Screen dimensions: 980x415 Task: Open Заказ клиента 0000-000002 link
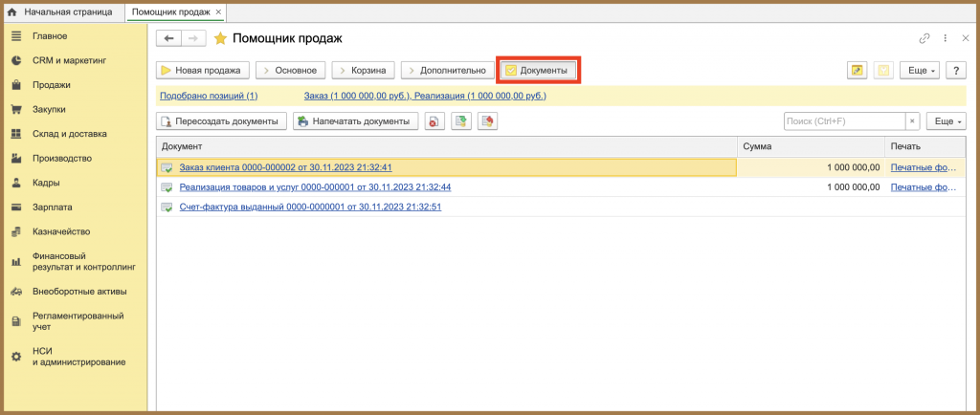click(x=285, y=167)
